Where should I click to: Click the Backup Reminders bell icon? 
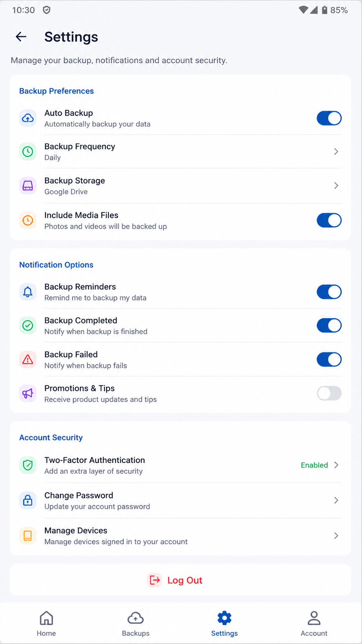pyautogui.click(x=28, y=292)
